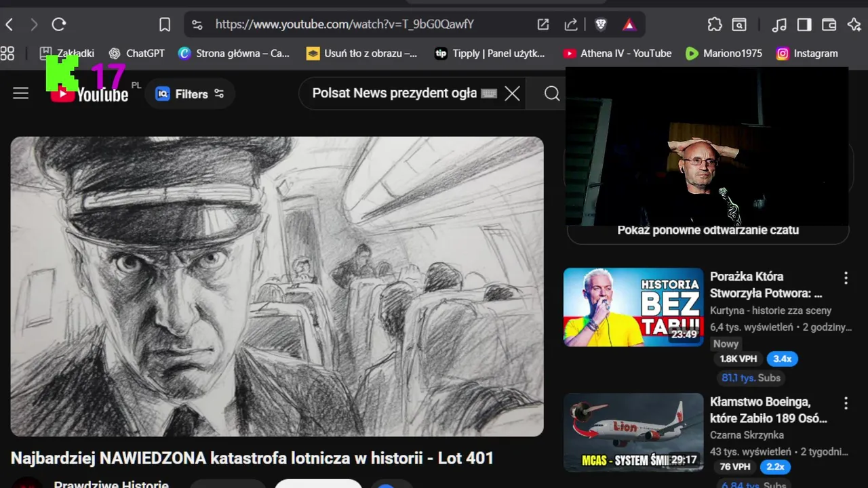Click the webcam overlay picture-in-picture

click(x=707, y=146)
